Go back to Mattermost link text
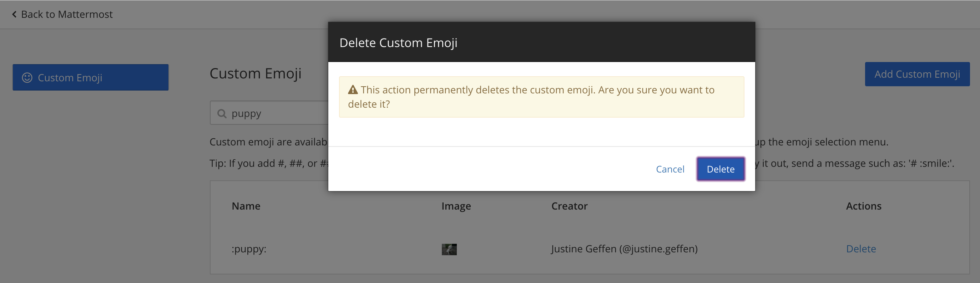Image resolution: width=980 pixels, height=283 pixels. (67, 14)
